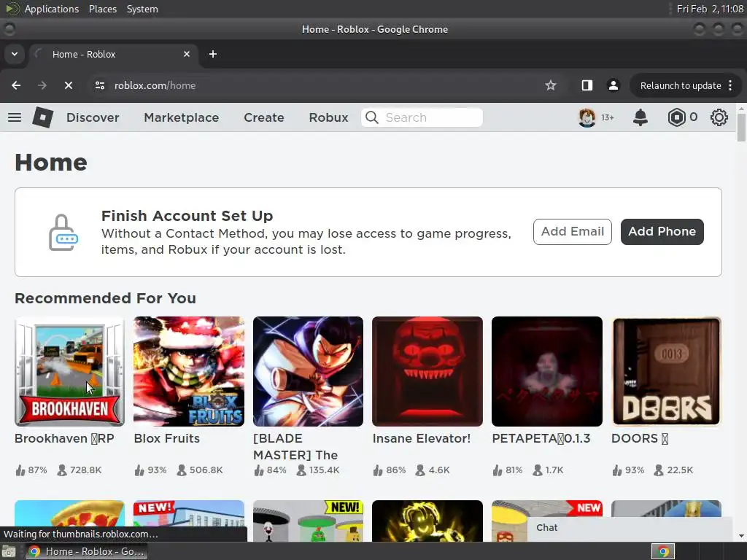Click the Chrome tray icon in bottom panel
Viewport: 747px width, 560px height.
662,551
